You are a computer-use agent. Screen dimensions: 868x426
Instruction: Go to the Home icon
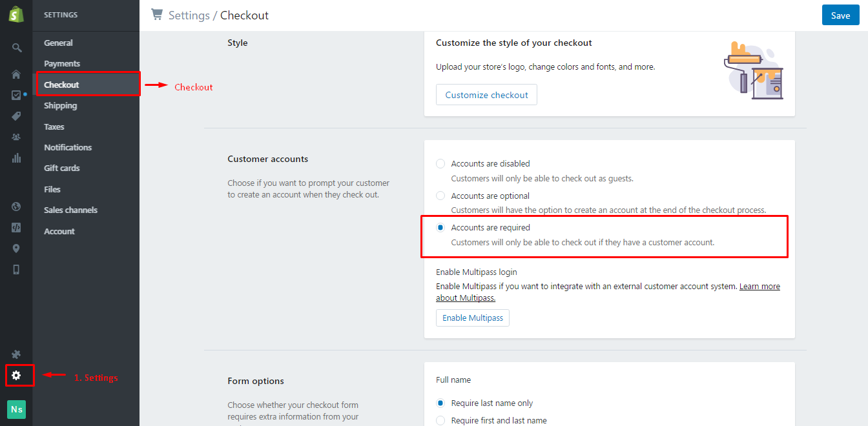click(16, 74)
